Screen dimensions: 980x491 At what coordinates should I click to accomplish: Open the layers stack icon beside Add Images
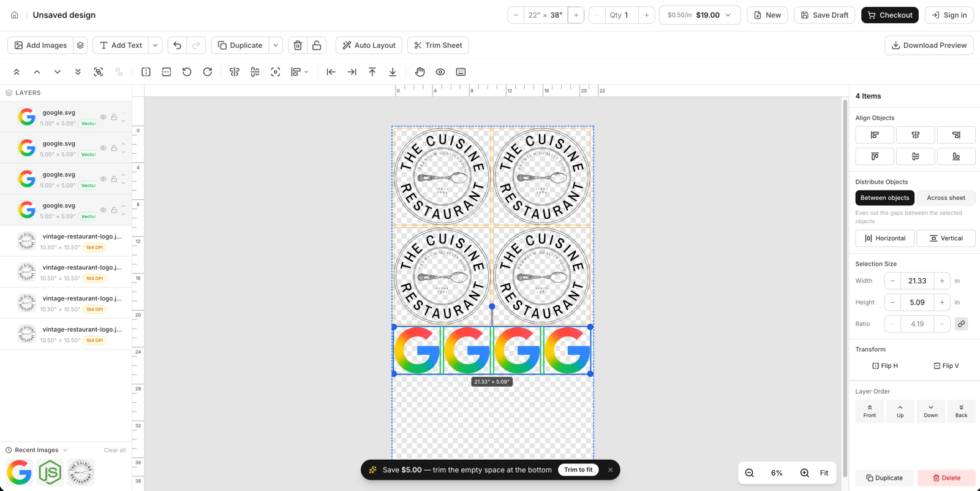point(80,45)
